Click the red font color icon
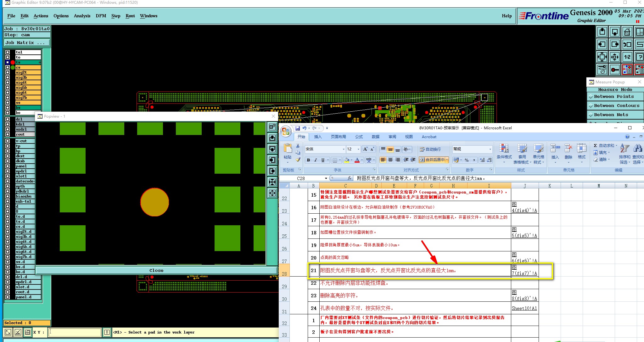Viewport: 644px width, 342px height. (x=357, y=160)
